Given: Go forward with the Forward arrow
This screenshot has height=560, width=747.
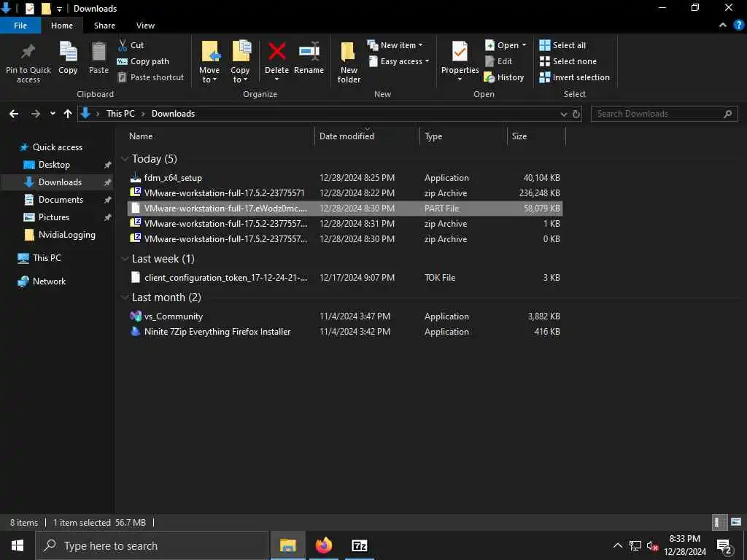Looking at the screenshot, I should tap(36, 114).
